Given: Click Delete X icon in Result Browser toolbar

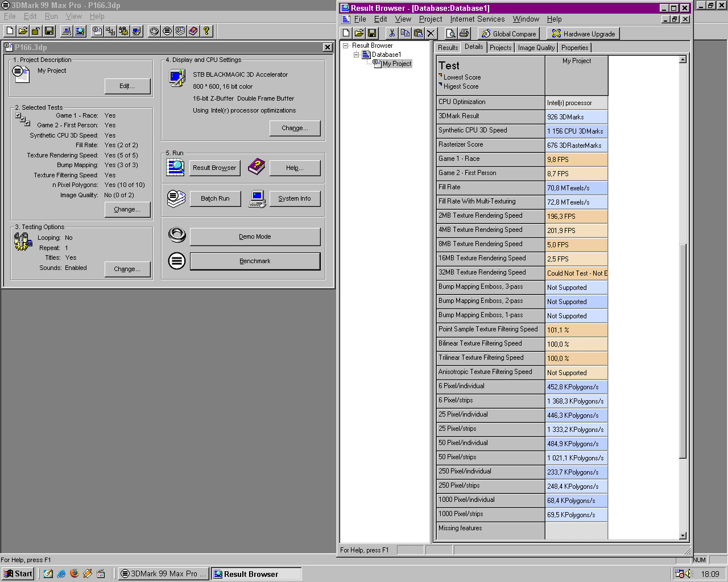Looking at the screenshot, I should click(431, 34).
